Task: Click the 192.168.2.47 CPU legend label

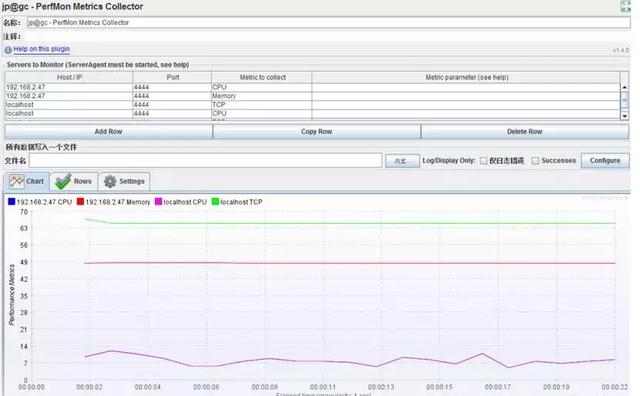Action: click(x=44, y=202)
